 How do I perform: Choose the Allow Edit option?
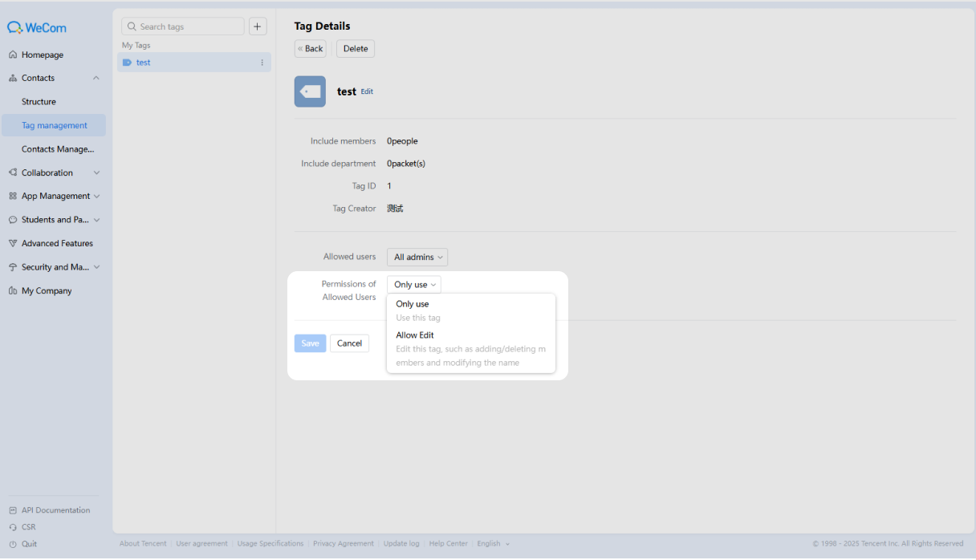471,349
